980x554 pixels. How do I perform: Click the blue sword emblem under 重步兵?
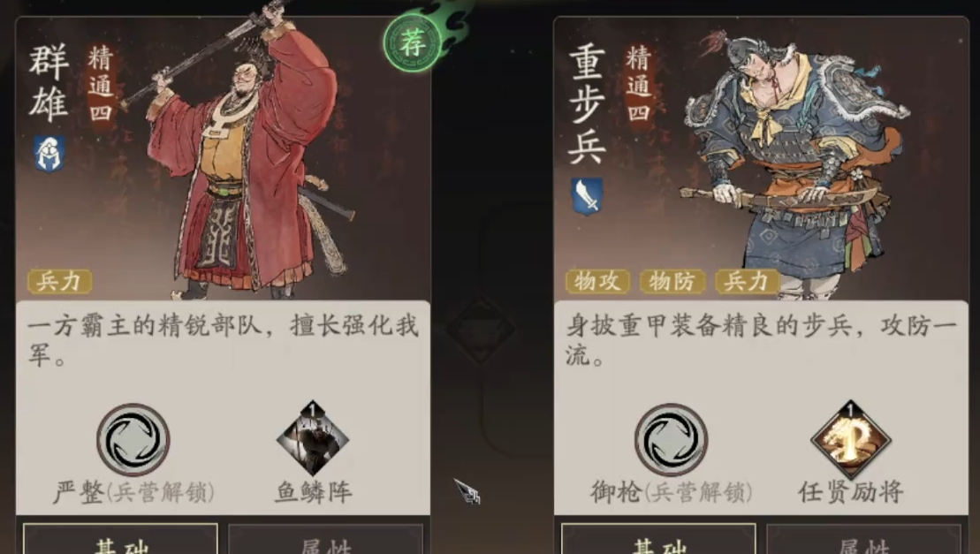point(587,197)
